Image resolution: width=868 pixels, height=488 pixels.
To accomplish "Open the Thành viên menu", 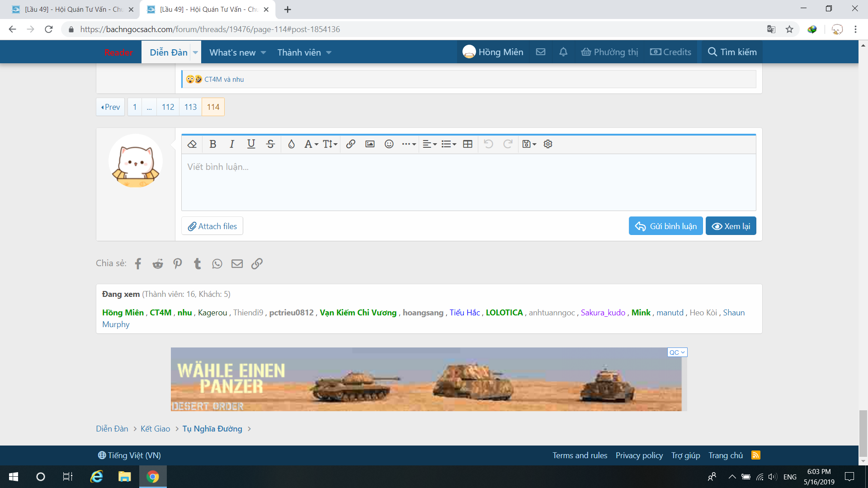I will coord(299,52).
